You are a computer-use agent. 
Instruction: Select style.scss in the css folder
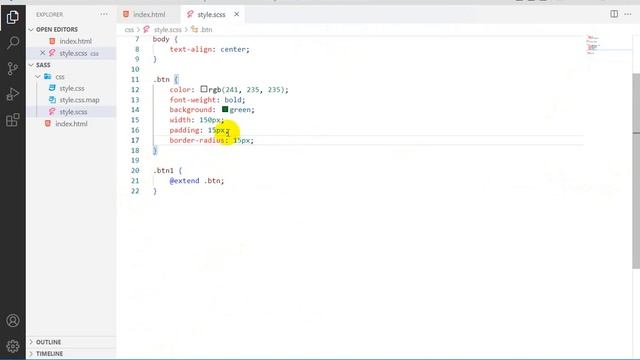pyautogui.click(x=73, y=112)
